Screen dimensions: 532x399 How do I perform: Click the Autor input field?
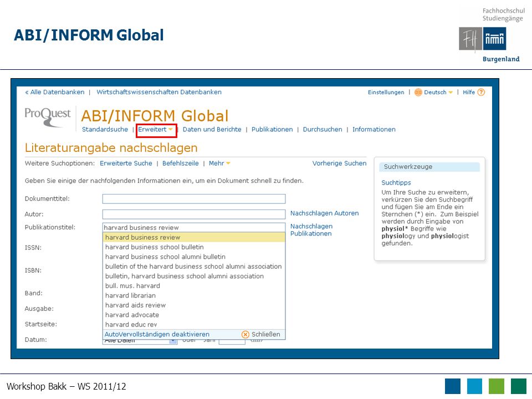[x=194, y=214]
